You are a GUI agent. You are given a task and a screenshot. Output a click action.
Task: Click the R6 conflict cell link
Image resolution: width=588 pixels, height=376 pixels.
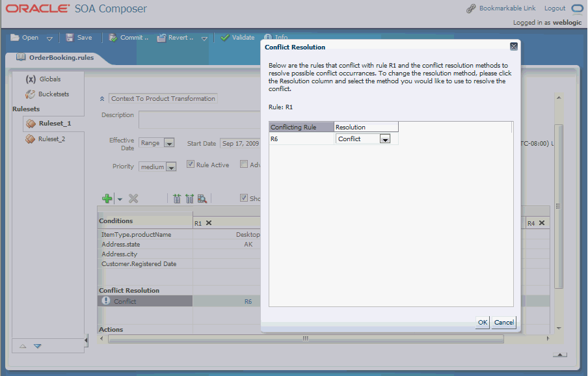pyautogui.click(x=248, y=301)
